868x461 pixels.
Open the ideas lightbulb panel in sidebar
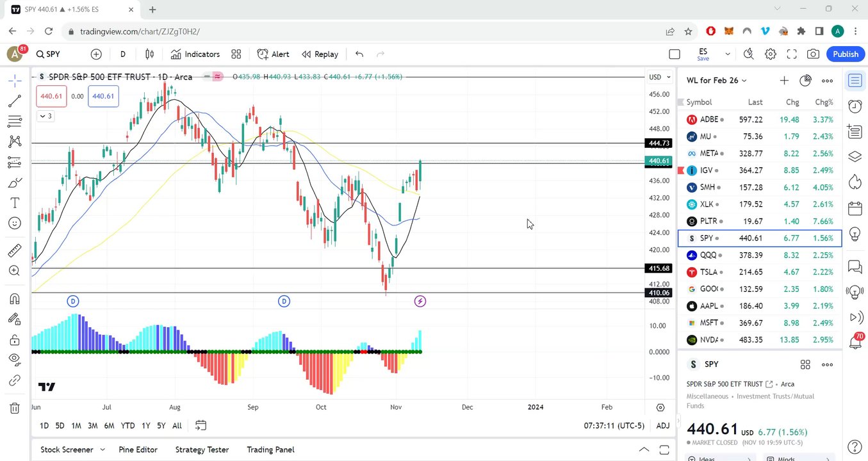pyautogui.click(x=855, y=234)
